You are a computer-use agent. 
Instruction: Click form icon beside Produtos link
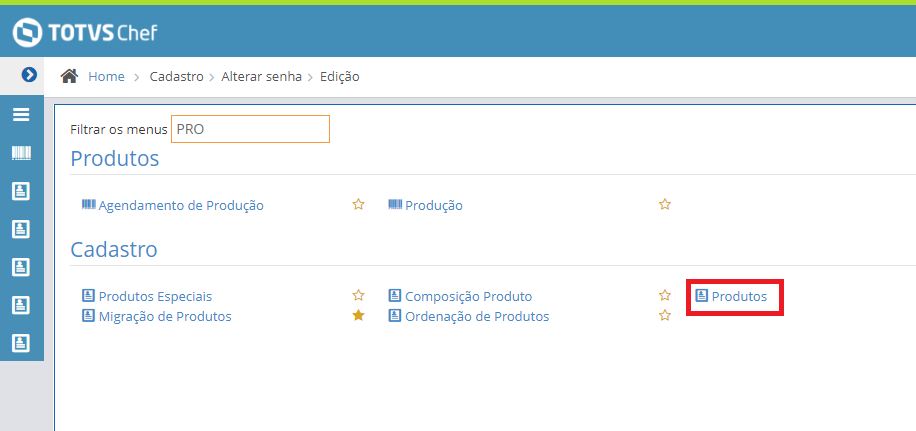click(702, 296)
